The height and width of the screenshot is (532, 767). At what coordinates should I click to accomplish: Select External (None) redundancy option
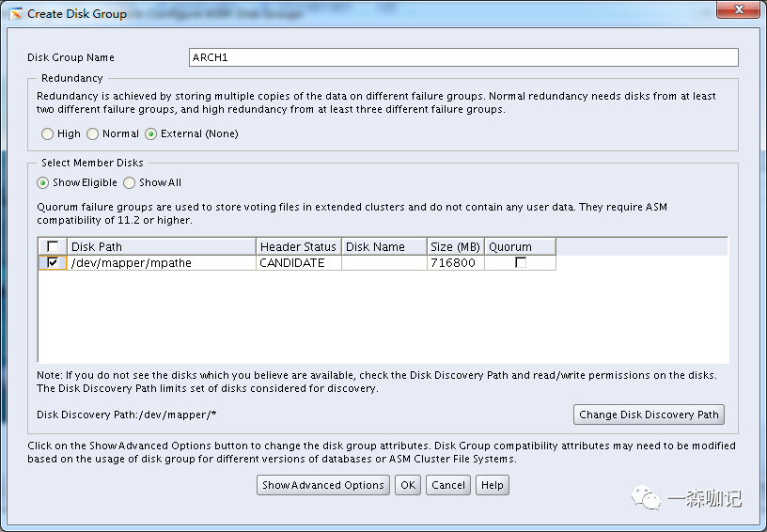click(150, 134)
